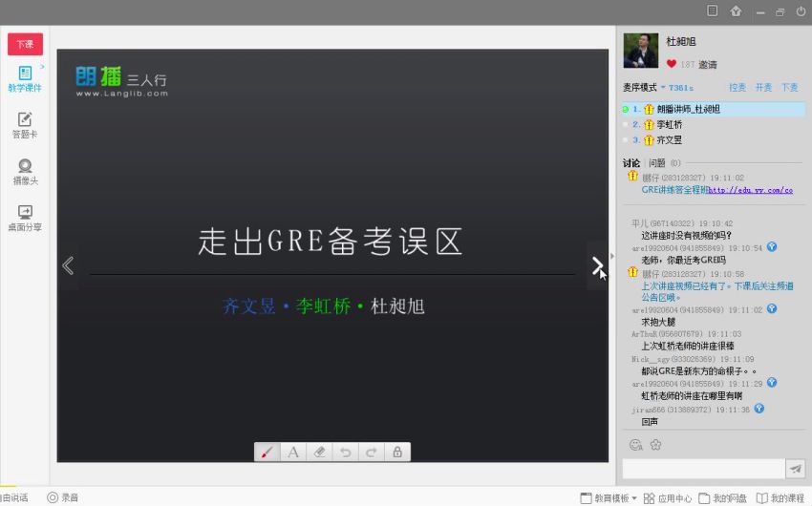The height and width of the screenshot is (506, 812).
Task: Click the title bar house-arrow icon
Action: pyautogui.click(x=736, y=11)
